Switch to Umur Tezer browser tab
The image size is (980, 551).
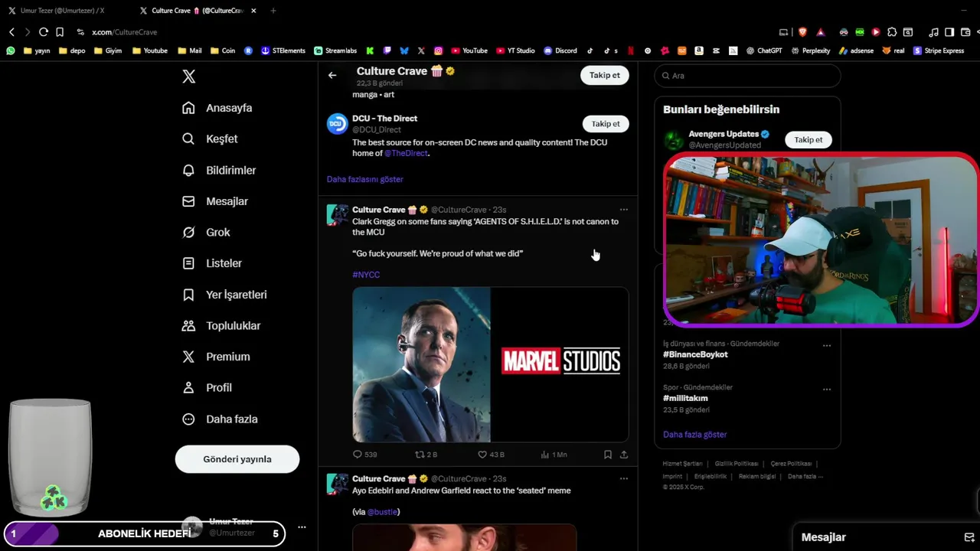pos(63,11)
